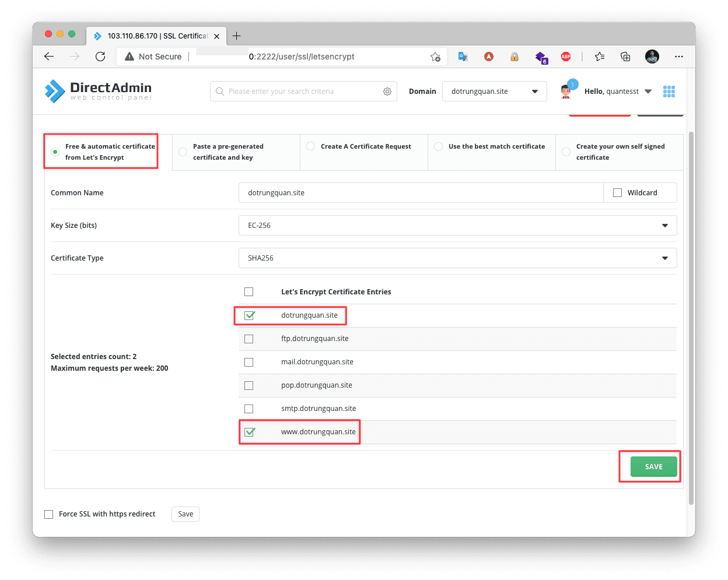Screen dimensions: 728x580
Task: Enable Force SSL with https redirect
Action: click(x=48, y=514)
